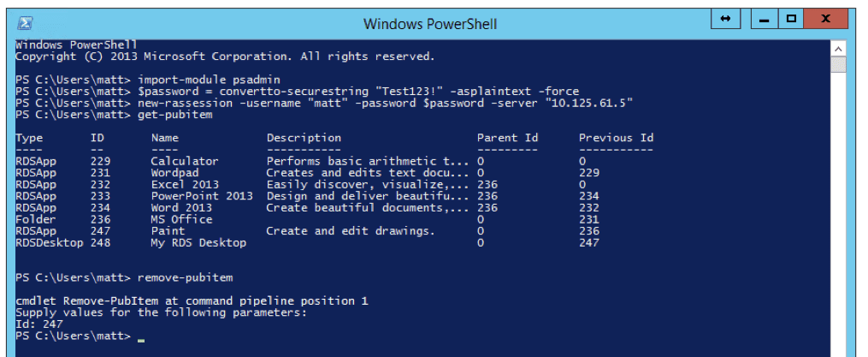868x357 pixels.
Task: Click the PowerShell icon in title bar
Action: click(25, 23)
